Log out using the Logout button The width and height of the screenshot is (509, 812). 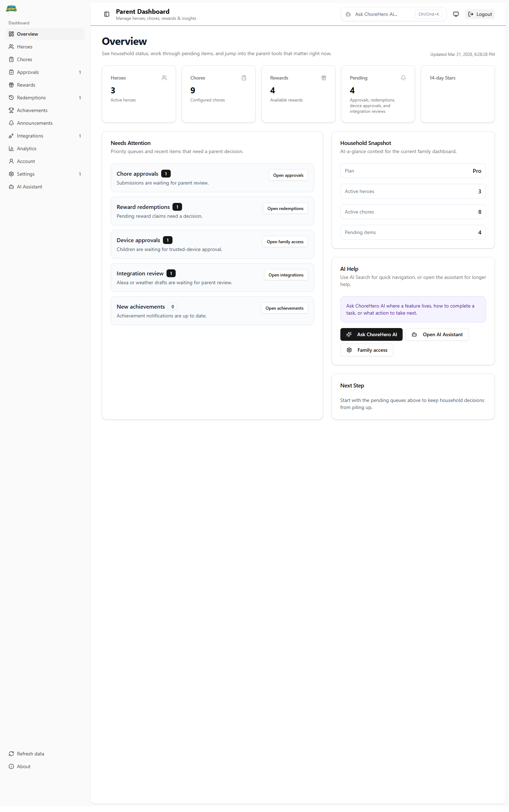480,14
